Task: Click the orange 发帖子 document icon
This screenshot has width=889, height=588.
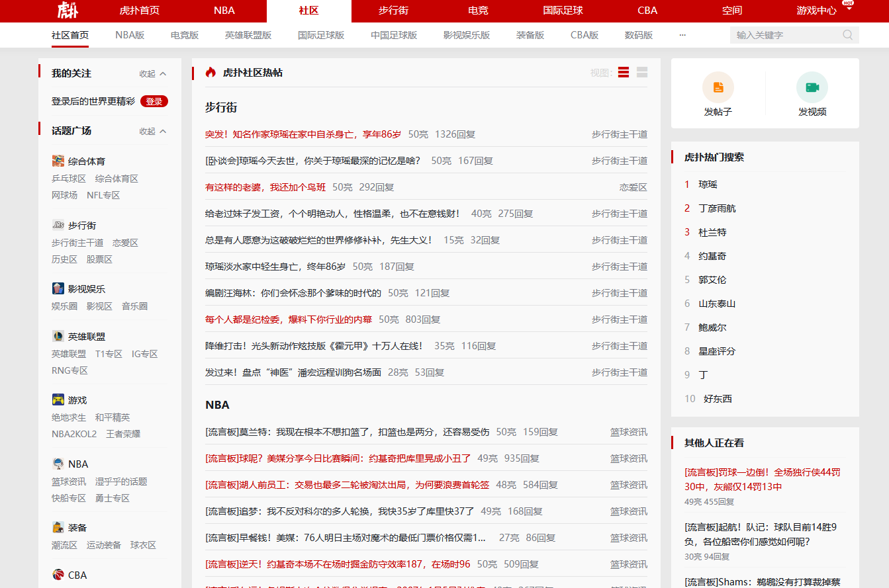Action: click(718, 87)
